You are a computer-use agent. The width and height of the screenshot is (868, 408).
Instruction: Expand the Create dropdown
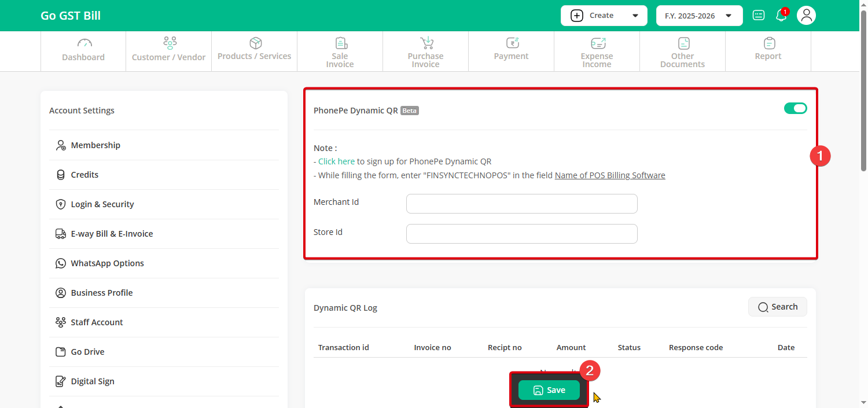coord(604,16)
